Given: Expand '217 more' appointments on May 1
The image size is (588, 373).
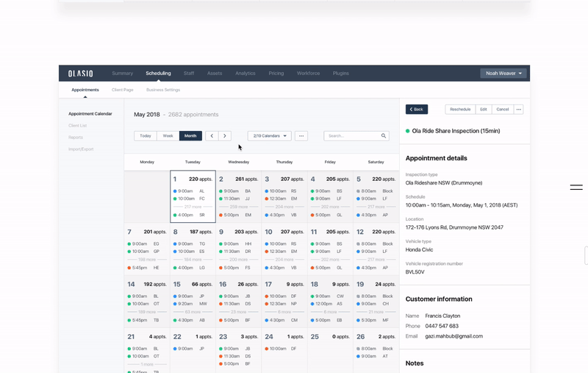Looking at the screenshot, I should pyautogui.click(x=193, y=207).
